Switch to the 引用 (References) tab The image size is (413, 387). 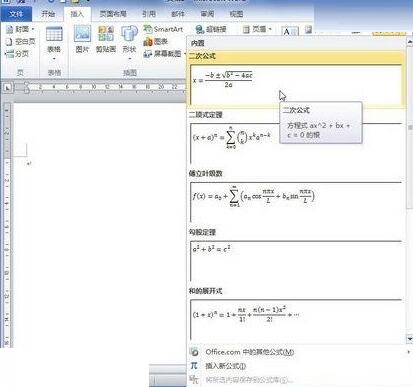coord(149,14)
